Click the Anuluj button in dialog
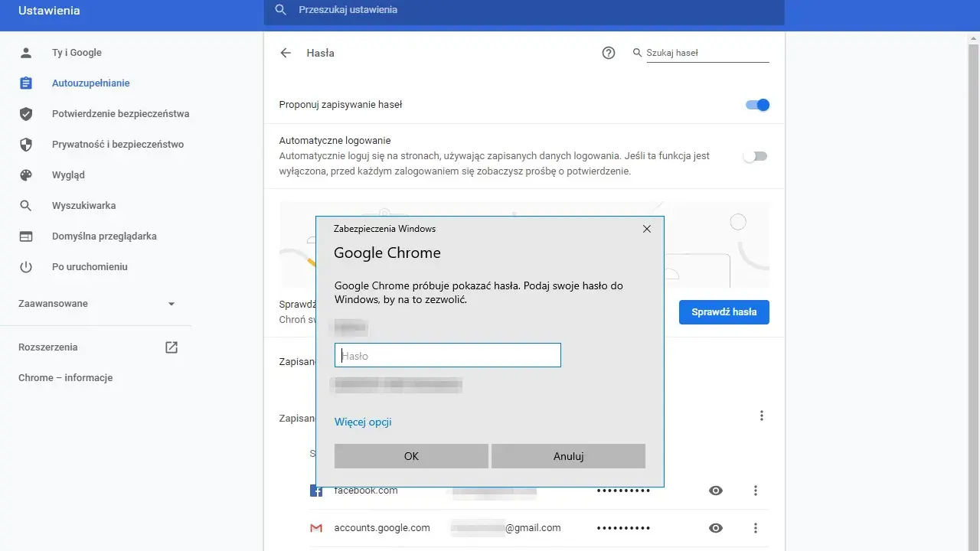Viewport: 980px width, 551px height. [x=568, y=456]
